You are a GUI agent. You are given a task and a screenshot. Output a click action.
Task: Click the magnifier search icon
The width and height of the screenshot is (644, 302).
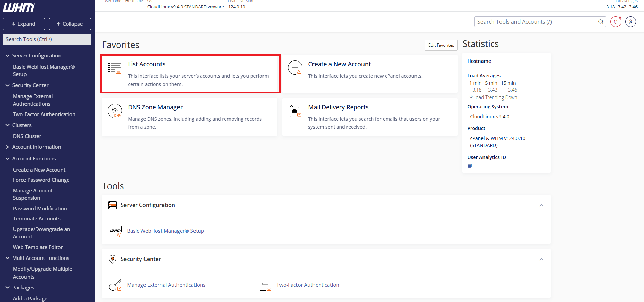[x=601, y=22]
